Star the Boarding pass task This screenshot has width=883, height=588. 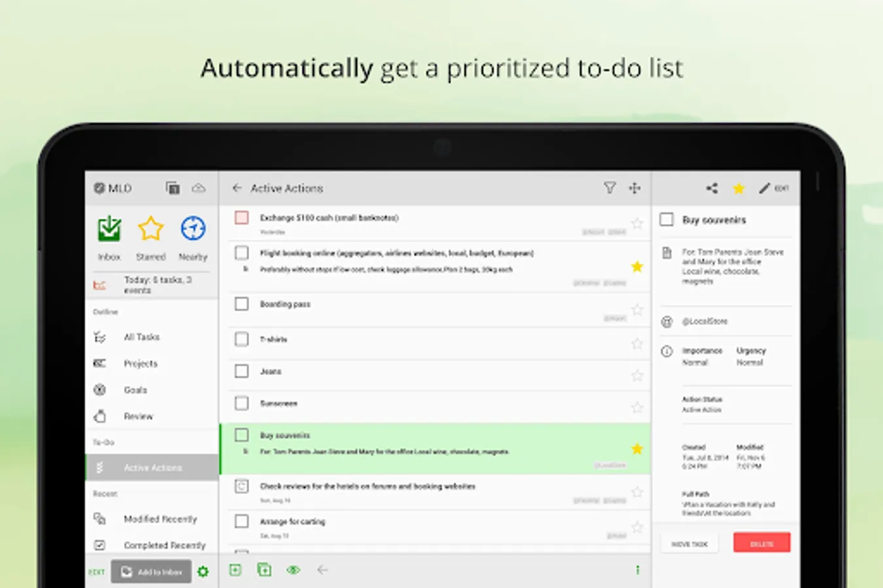637,310
